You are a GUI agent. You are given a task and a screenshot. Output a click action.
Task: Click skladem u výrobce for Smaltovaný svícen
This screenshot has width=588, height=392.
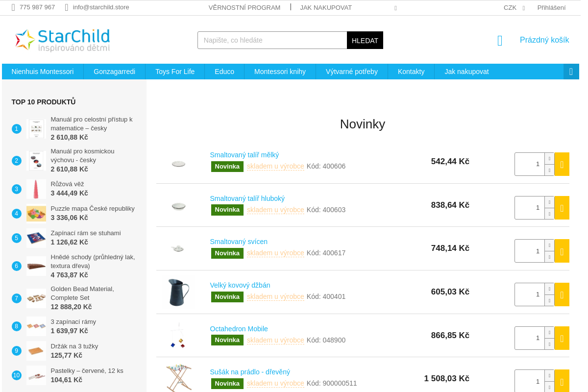point(275,253)
